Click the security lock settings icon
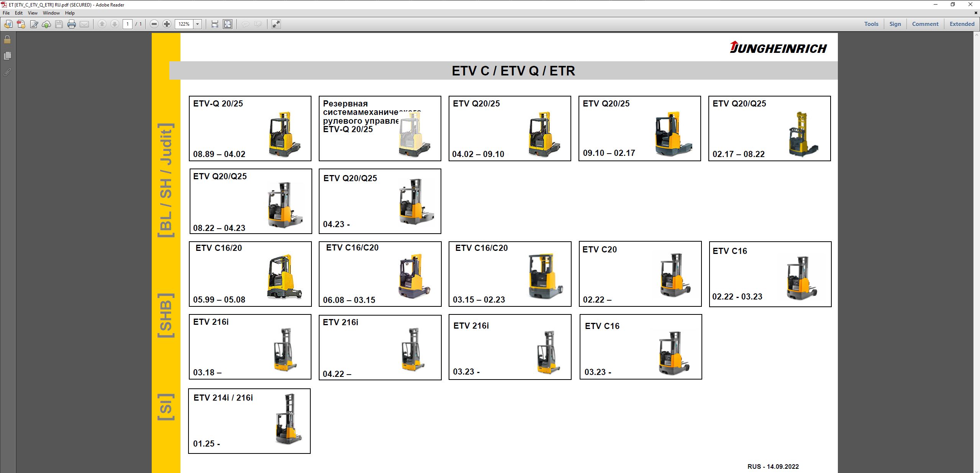This screenshot has height=473, width=980. tap(7, 39)
